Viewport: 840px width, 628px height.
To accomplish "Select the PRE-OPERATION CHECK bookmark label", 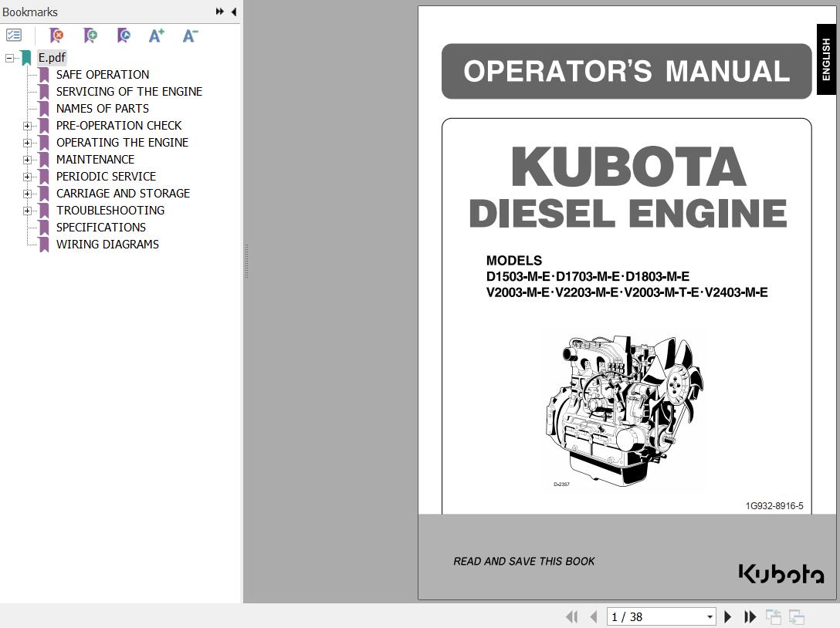I will [119, 125].
